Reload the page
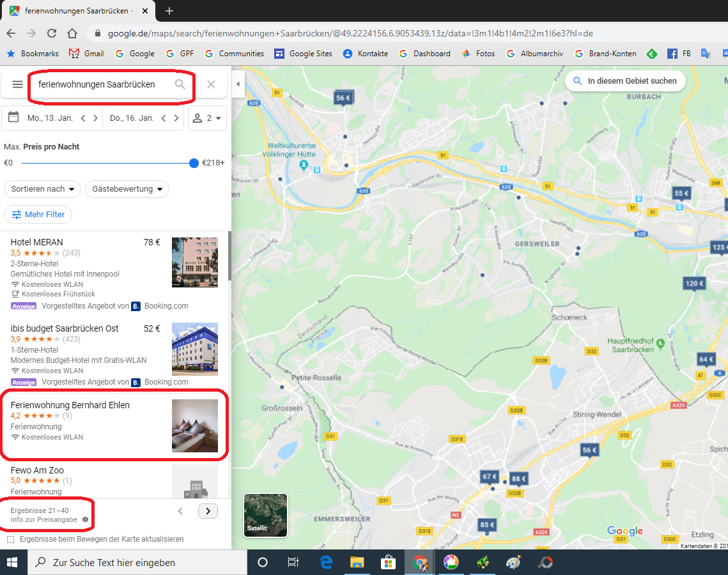This screenshot has height=575, width=728. (52, 33)
